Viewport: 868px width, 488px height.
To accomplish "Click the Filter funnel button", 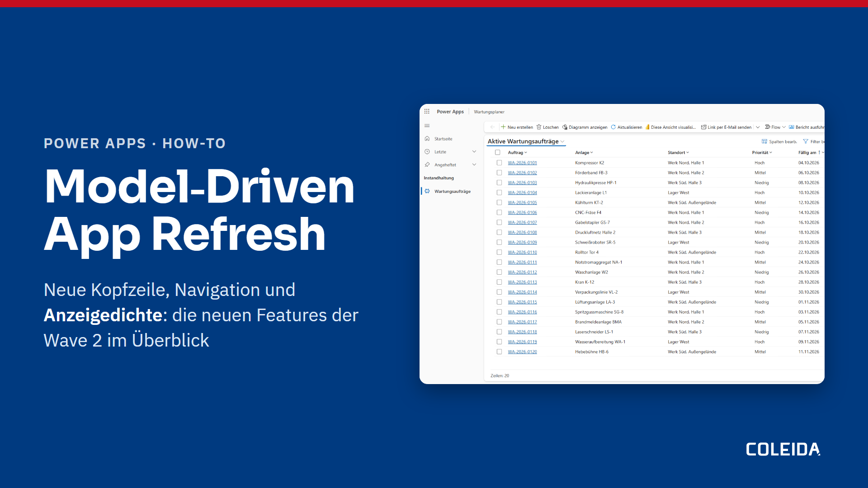I will coord(814,141).
